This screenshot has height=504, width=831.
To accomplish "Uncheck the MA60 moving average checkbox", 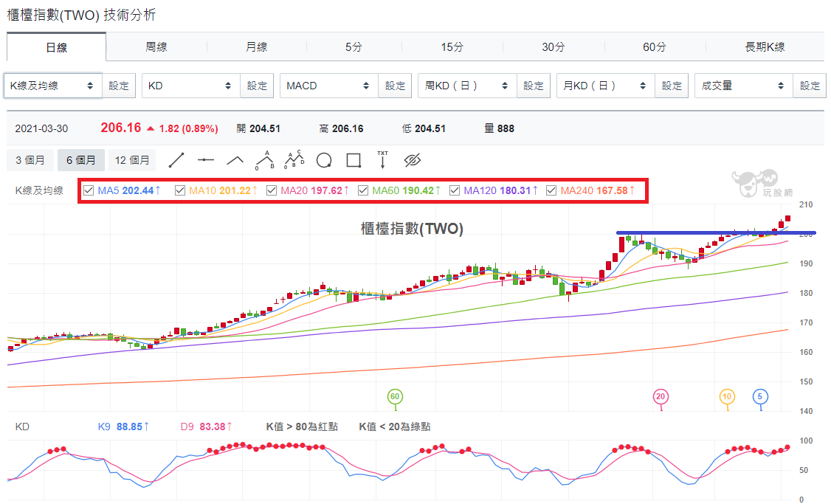I will (363, 190).
